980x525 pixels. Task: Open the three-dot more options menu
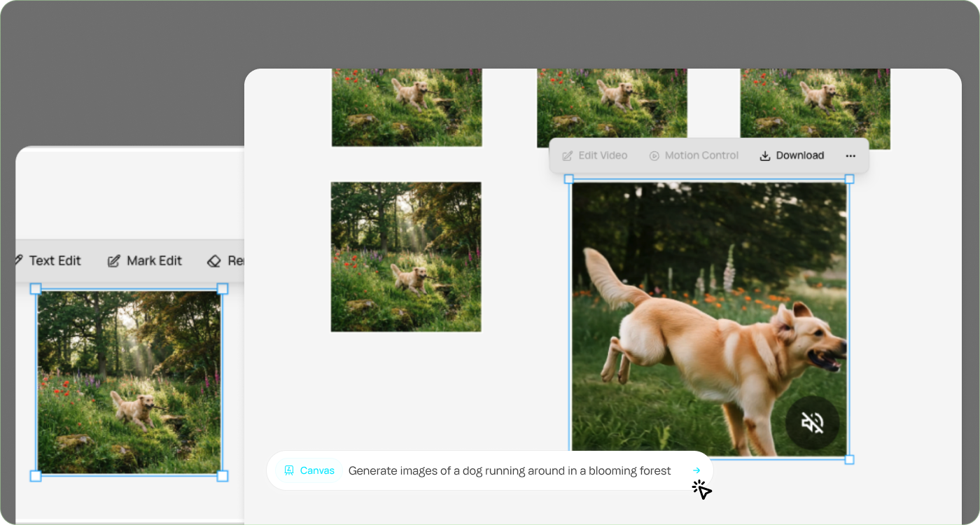(x=850, y=155)
